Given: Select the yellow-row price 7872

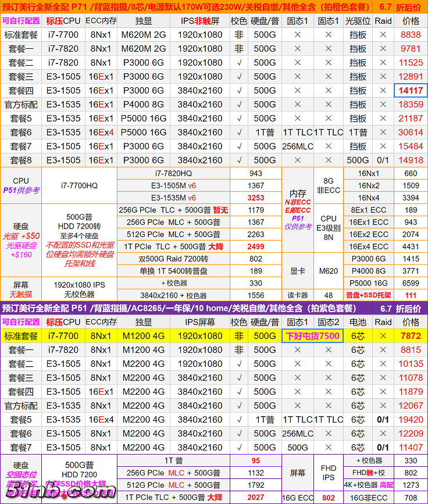Looking at the screenshot, I should [x=411, y=336].
